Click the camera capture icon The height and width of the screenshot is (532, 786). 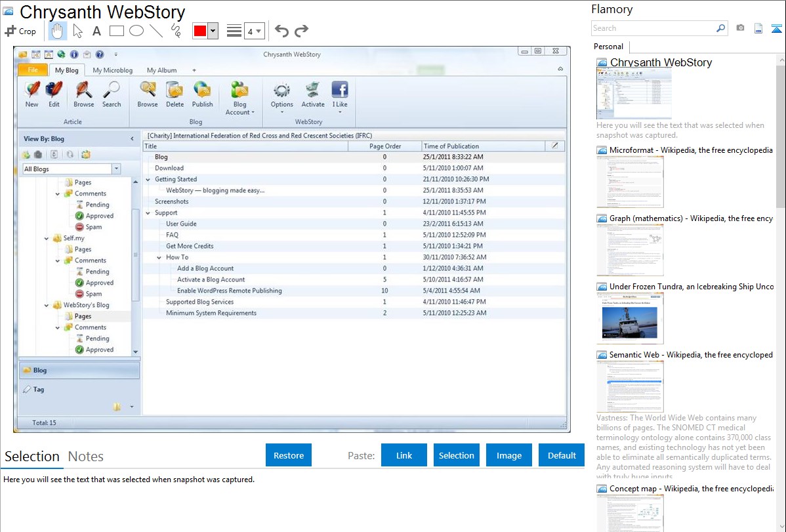click(740, 28)
